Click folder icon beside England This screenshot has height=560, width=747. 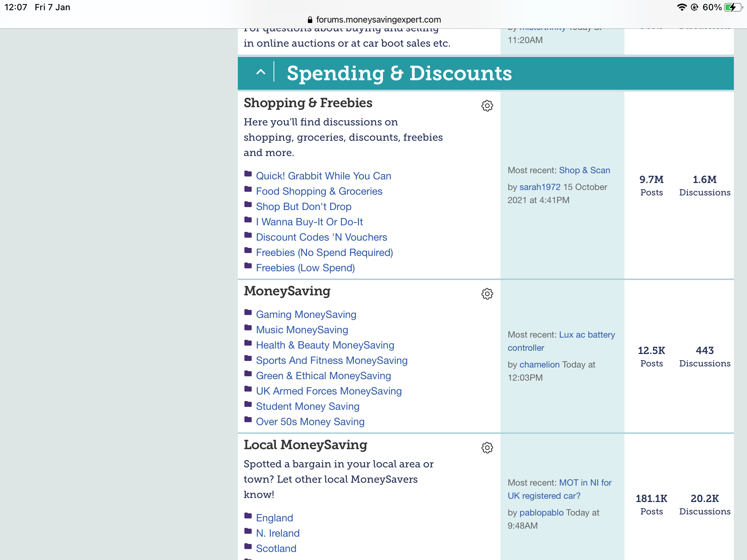(x=248, y=516)
